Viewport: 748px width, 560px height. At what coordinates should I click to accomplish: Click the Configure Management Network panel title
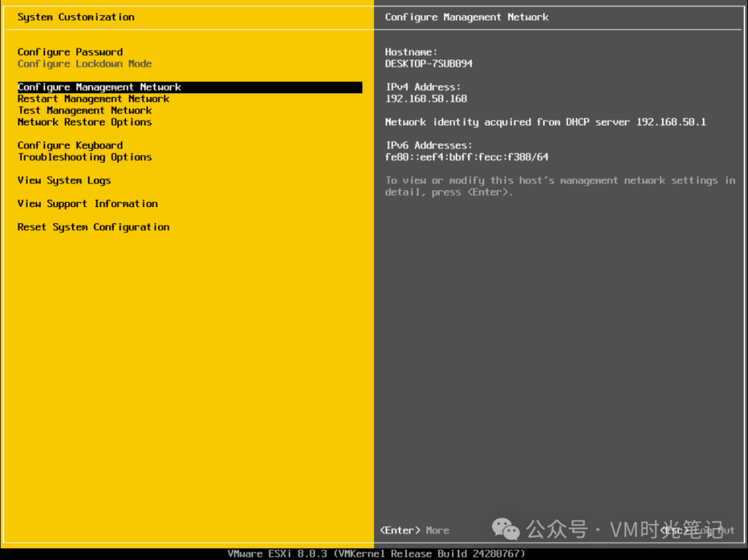click(x=467, y=17)
